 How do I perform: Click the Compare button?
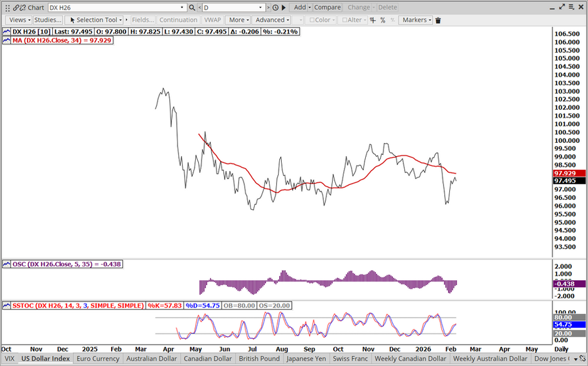tap(328, 8)
